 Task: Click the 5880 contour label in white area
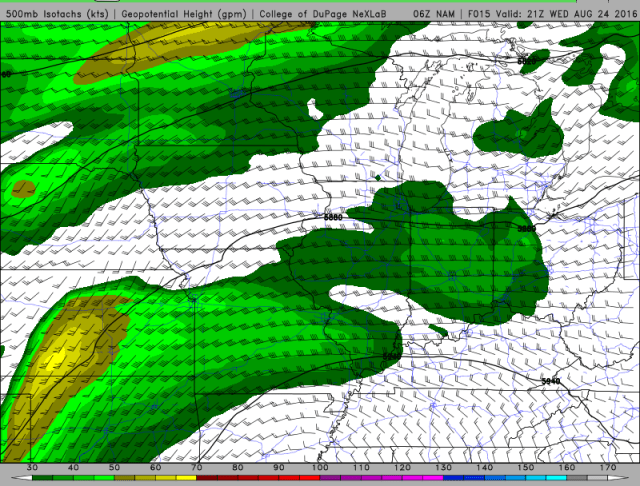point(333,217)
